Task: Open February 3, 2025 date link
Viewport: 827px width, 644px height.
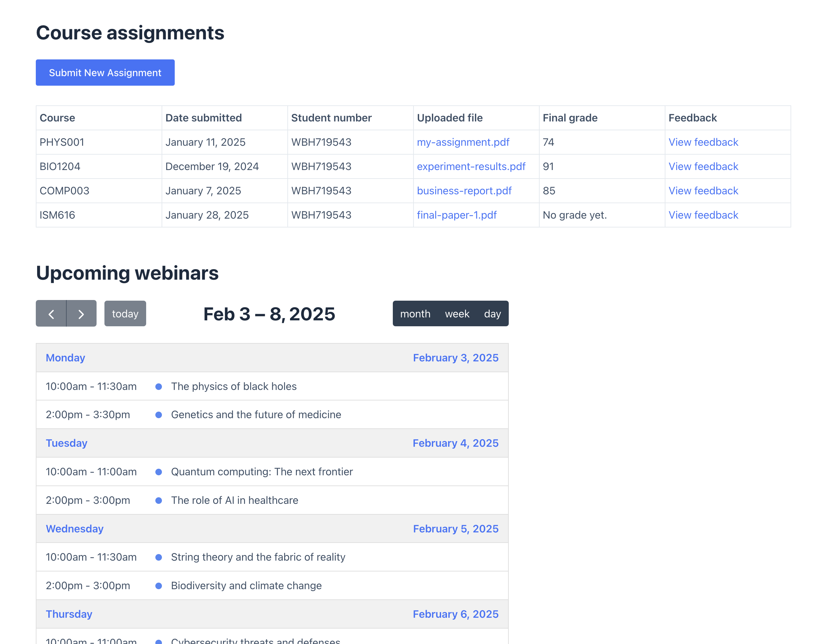Action: (x=456, y=357)
